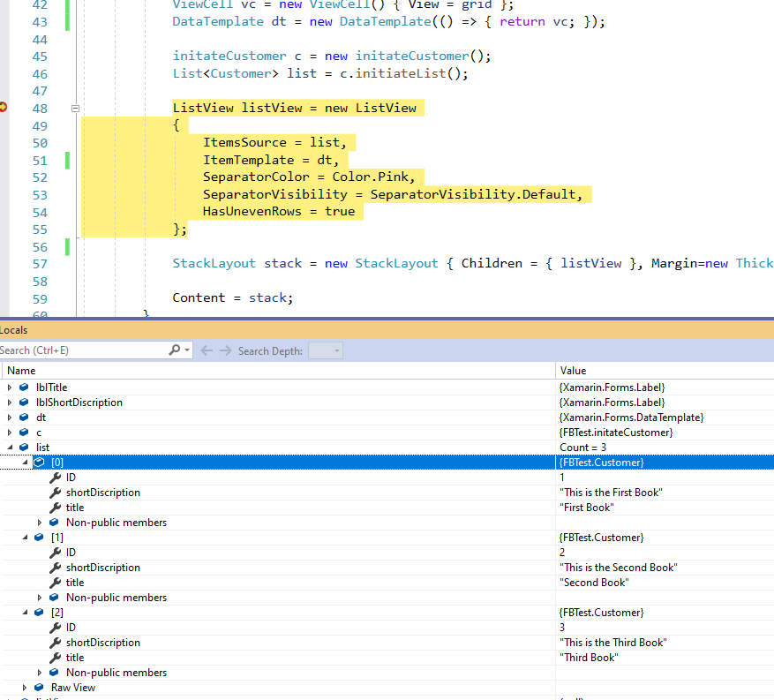The height and width of the screenshot is (700, 774).
Task: Click wrench icon of shortDiscription under [0]
Action: click(x=55, y=493)
